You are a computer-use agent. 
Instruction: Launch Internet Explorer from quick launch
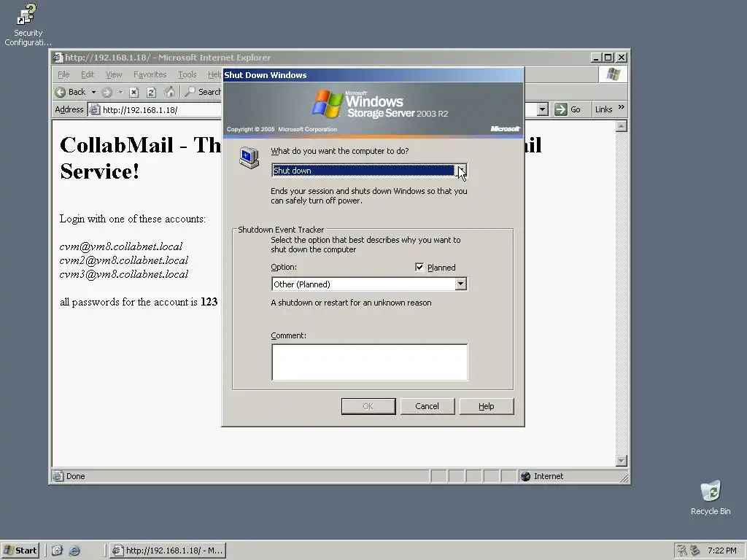click(74, 551)
